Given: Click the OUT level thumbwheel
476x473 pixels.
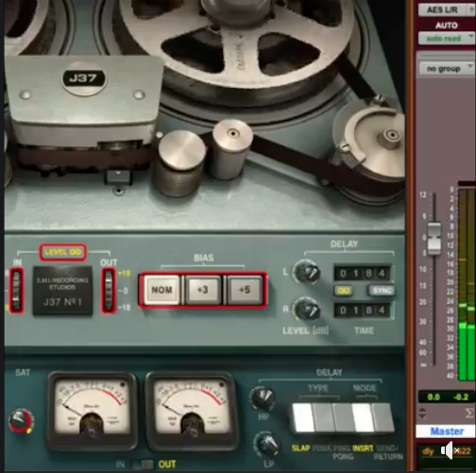Looking at the screenshot, I should [x=109, y=290].
